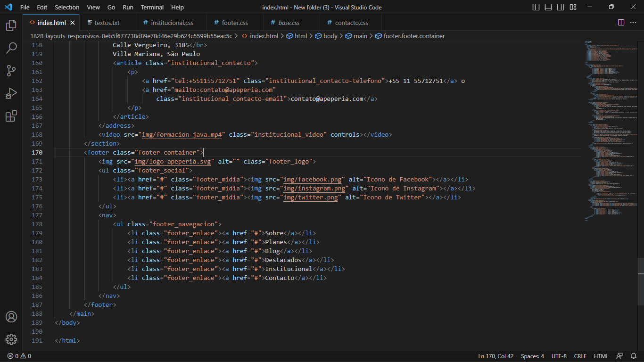Image resolution: width=644 pixels, height=362 pixels.
Task: Toggle the primary side bar layout button
Action: (536, 7)
